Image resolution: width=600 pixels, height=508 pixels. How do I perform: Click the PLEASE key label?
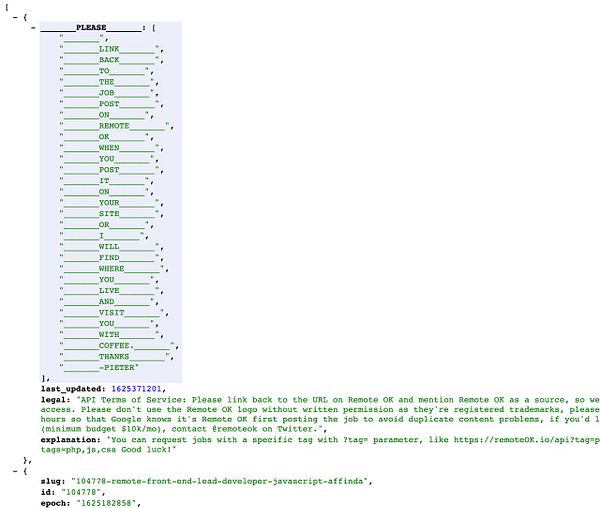coord(91,28)
